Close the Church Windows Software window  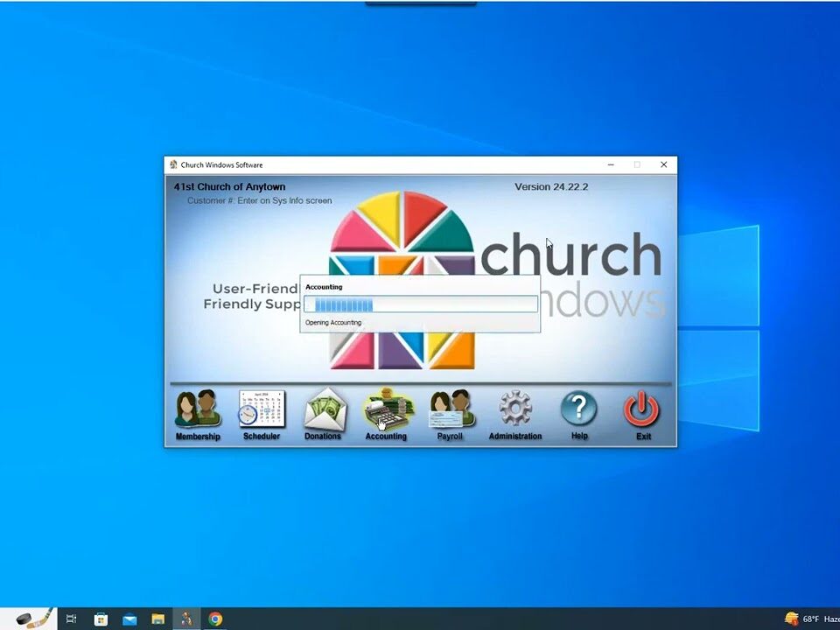tap(663, 164)
